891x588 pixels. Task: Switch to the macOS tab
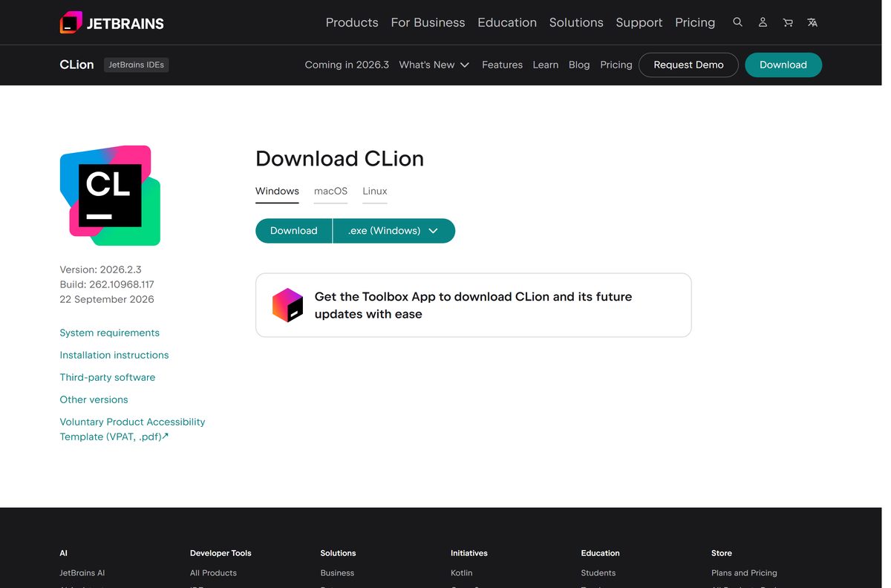click(330, 192)
